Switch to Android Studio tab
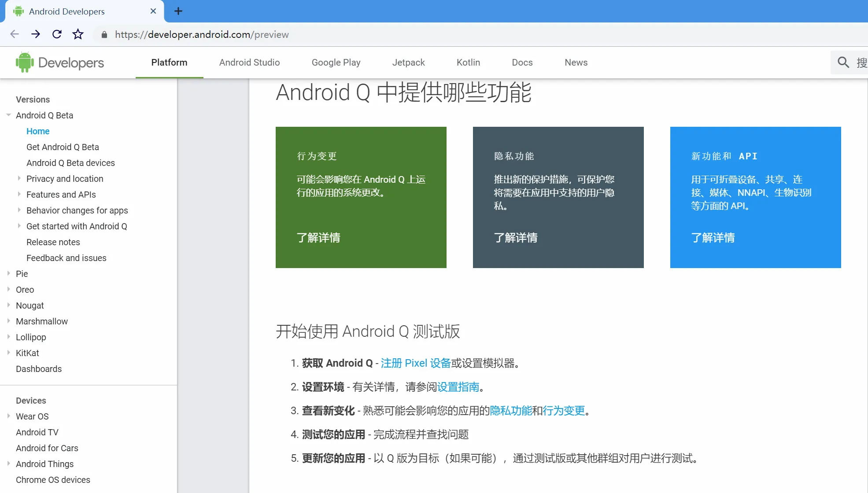Viewport: 868px width, 493px height. 250,63
